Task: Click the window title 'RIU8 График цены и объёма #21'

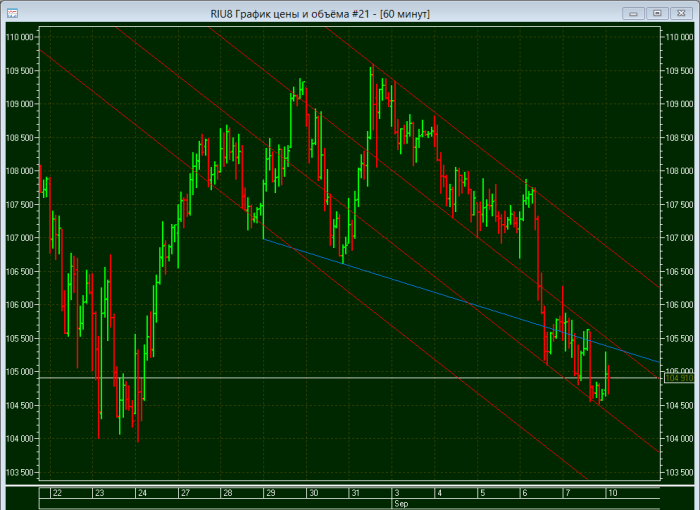Action: [290, 14]
